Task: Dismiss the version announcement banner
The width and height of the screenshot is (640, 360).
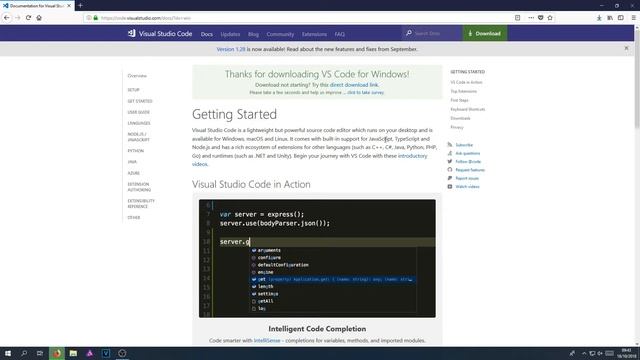Action: pyautogui.click(x=627, y=48)
